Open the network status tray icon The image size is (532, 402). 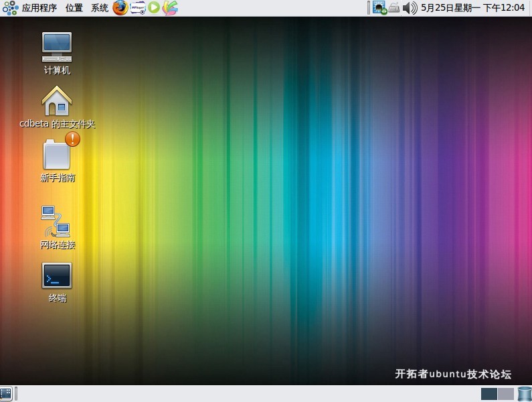[x=379, y=7]
